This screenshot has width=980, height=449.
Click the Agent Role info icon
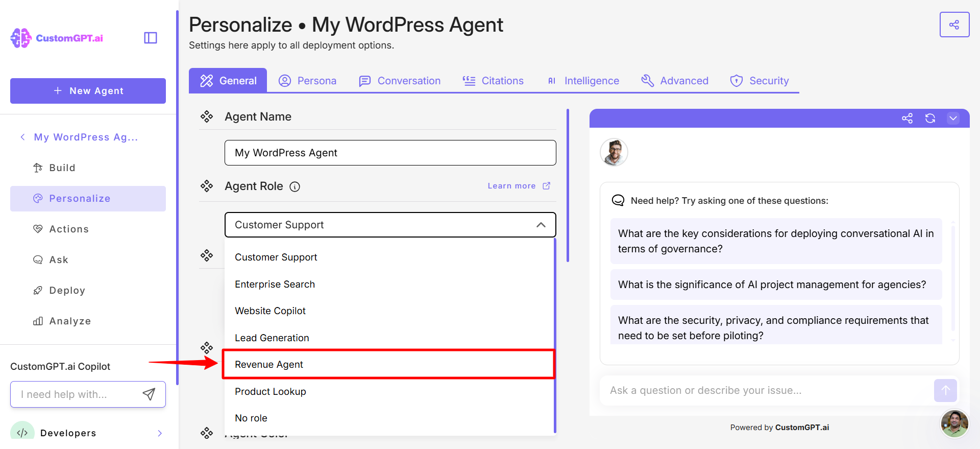(x=295, y=186)
